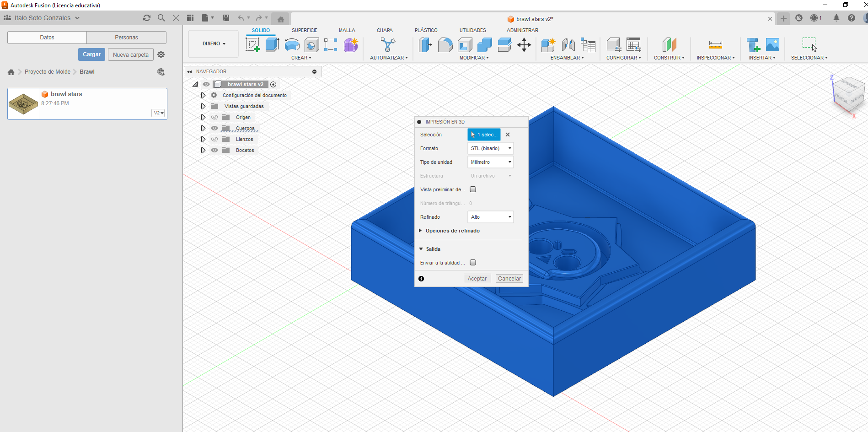This screenshot has height=432, width=868.
Task: Click the Automatizar tool icon
Action: coord(388,45)
